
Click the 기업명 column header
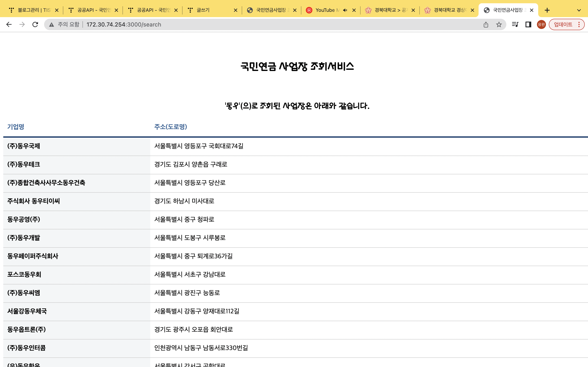point(16,127)
